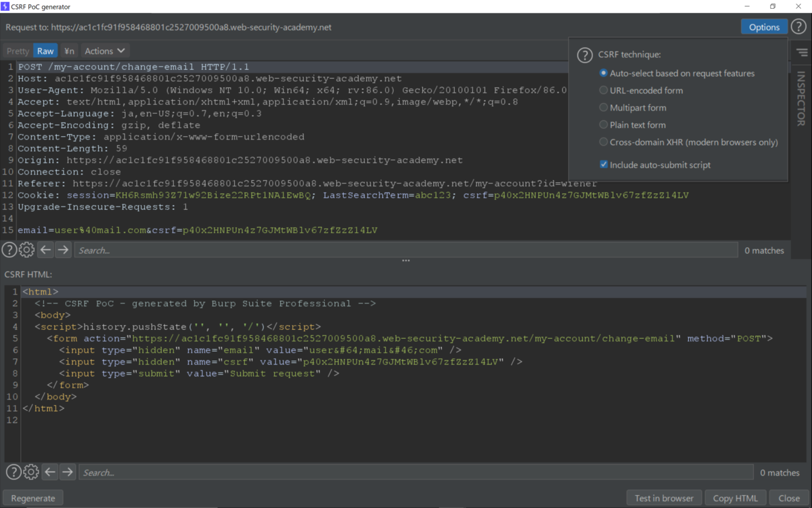Open the help icon beside Options button
Viewport: 812px width, 508px height.
coord(798,27)
